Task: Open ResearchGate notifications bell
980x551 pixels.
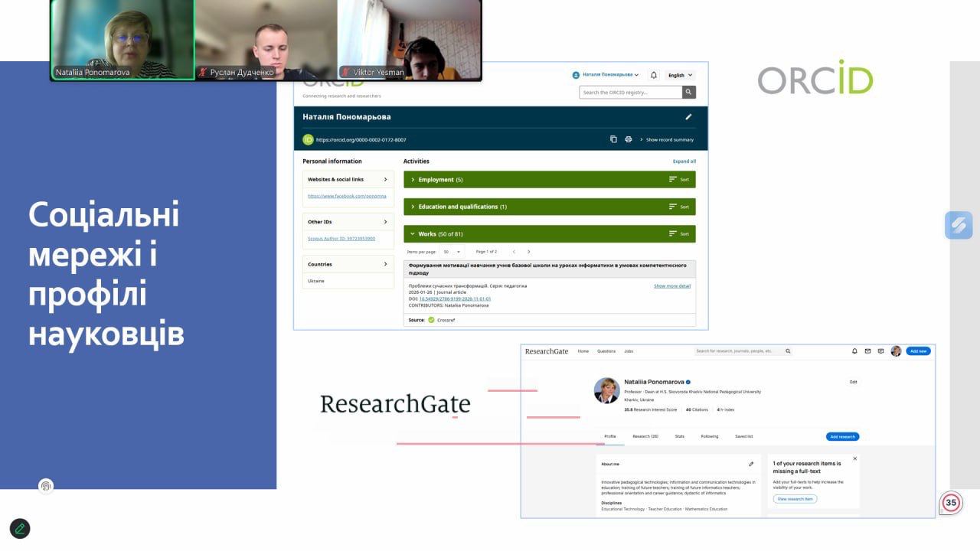Action: click(854, 351)
